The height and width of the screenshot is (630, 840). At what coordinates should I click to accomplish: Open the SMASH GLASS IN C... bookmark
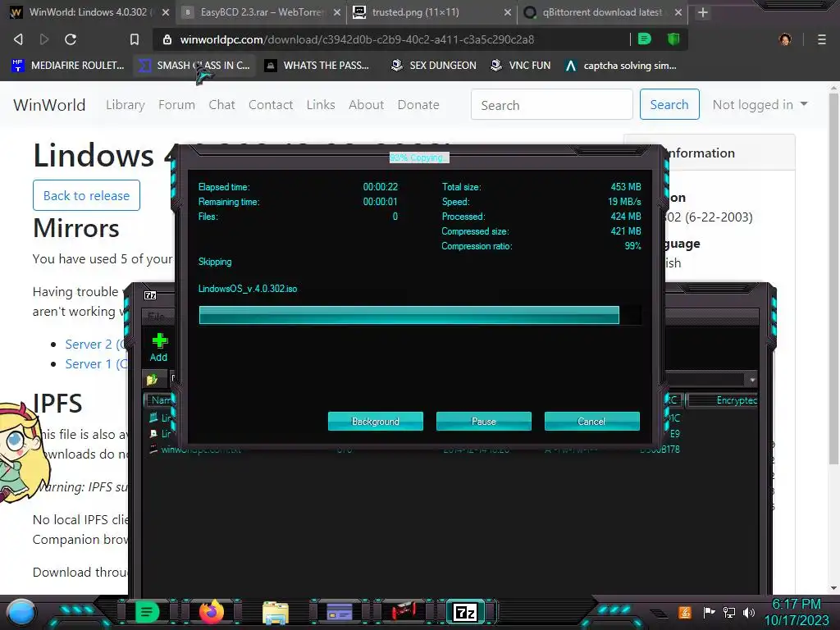tap(194, 66)
